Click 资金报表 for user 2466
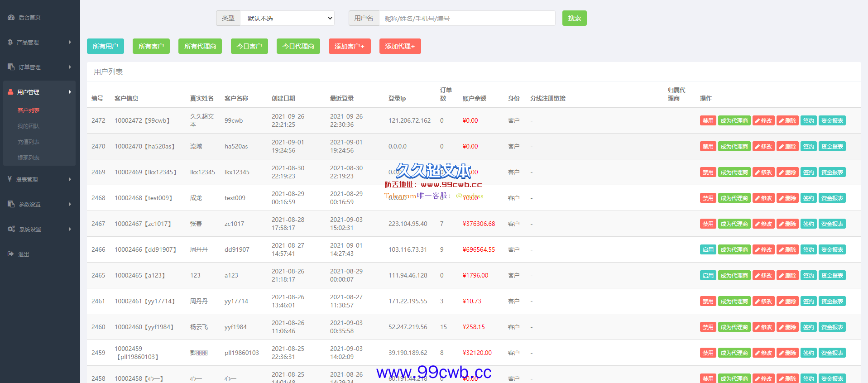 tap(832, 249)
